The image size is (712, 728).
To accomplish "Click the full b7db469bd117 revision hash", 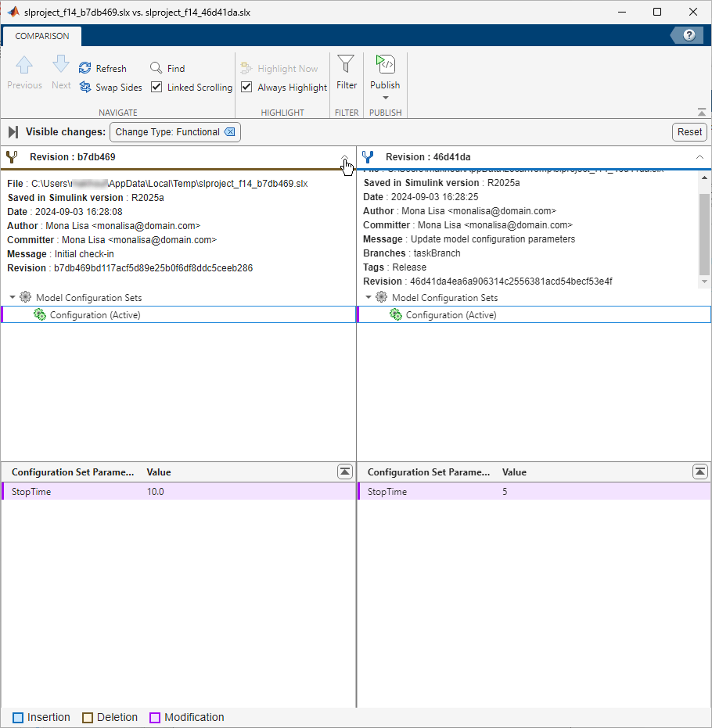I will [x=153, y=268].
